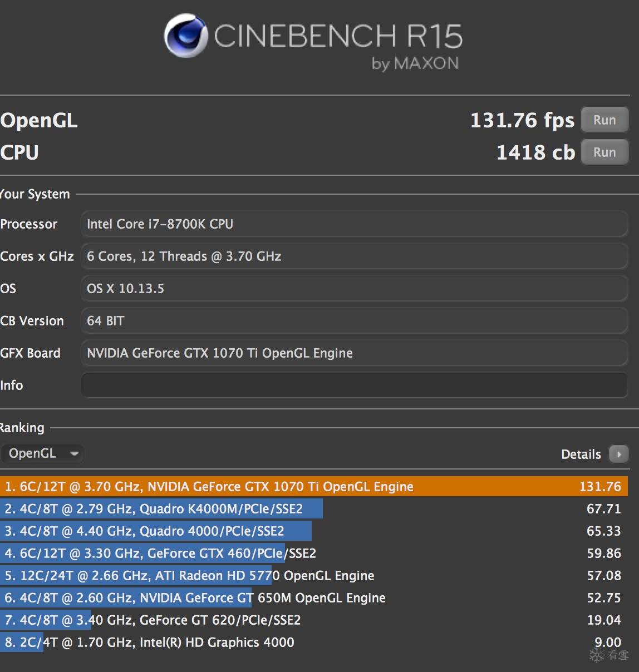
Task: Click the Details label in the Ranking section
Action: coord(581,454)
